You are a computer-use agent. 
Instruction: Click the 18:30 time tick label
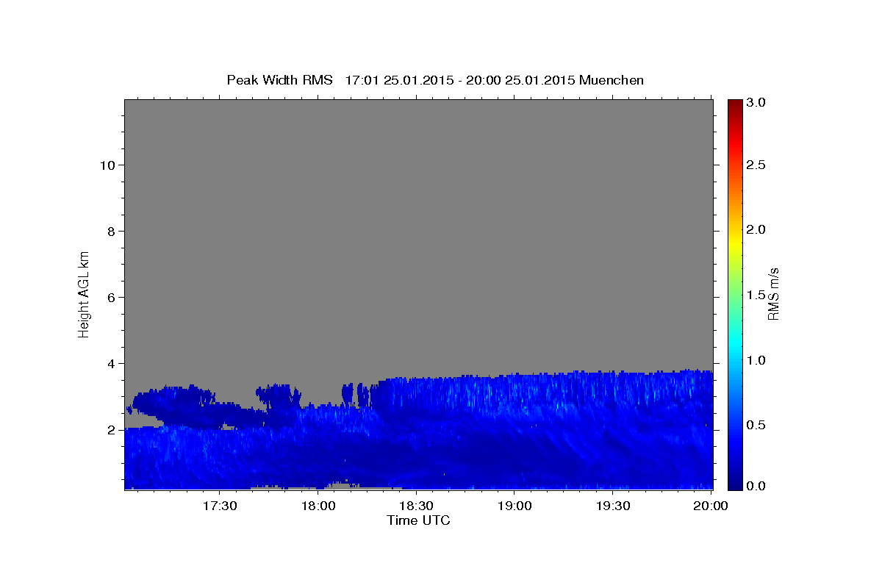pyautogui.click(x=416, y=506)
